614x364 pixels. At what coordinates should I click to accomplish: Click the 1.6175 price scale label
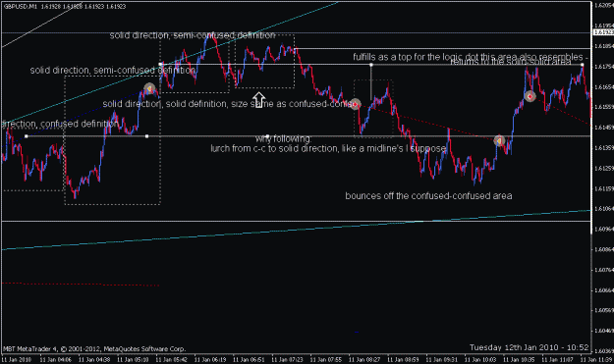(604, 67)
